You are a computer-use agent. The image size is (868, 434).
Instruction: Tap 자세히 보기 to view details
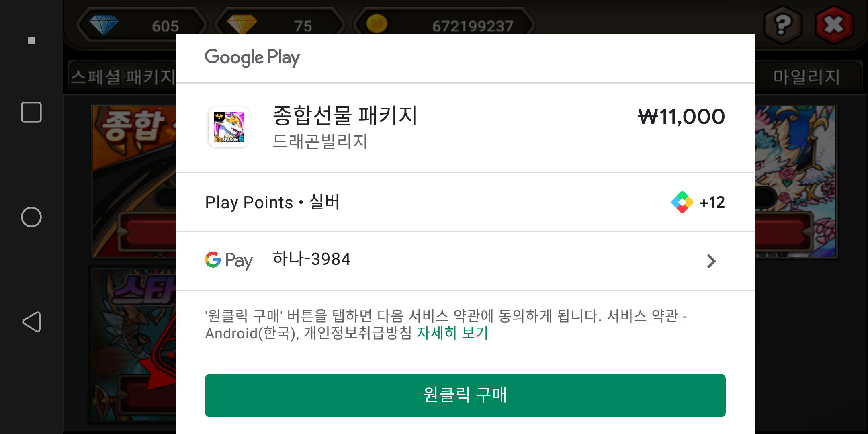pos(452,333)
